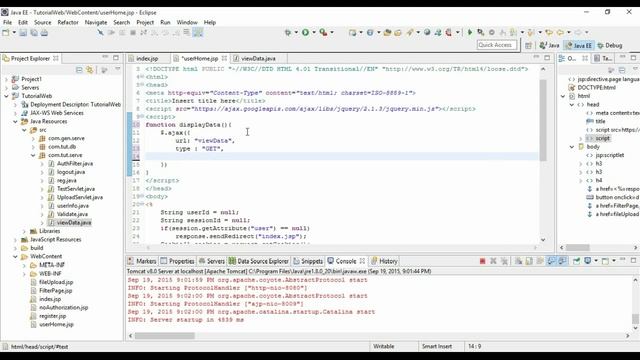Click the Pin Console icon
This screenshot has height=360, width=640.
point(576,261)
